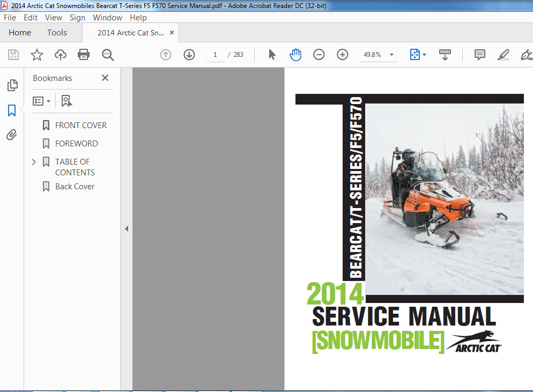Open the bookmark options dropdown arrow
Image resolution: width=533 pixels, height=392 pixels.
[x=49, y=101]
